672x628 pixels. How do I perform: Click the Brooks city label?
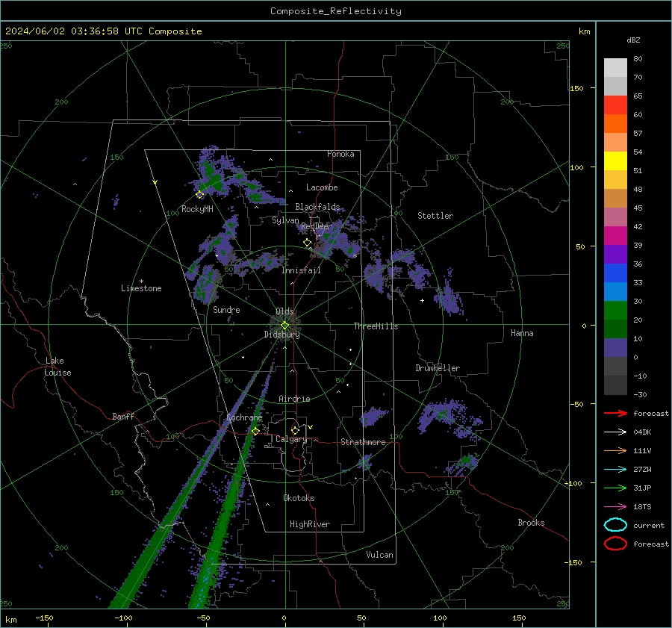coord(531,523)
